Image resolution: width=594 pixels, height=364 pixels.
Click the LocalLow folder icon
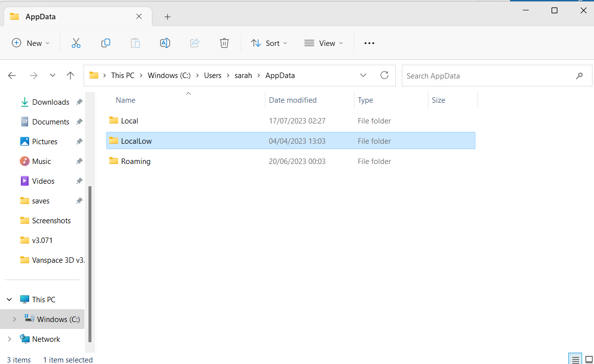click(x=114, y=140)
